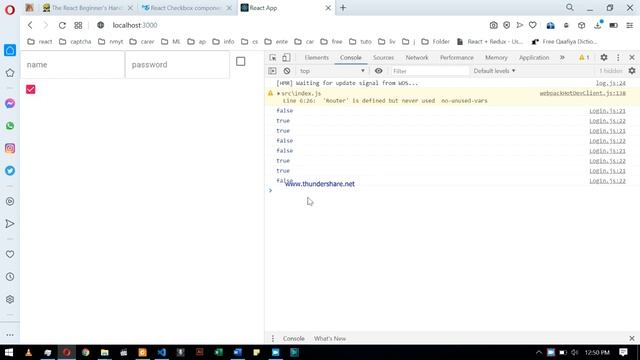Screen dimensions: 640x360
Task: Open sidebar three-dot more options
Action: point(10,335)
